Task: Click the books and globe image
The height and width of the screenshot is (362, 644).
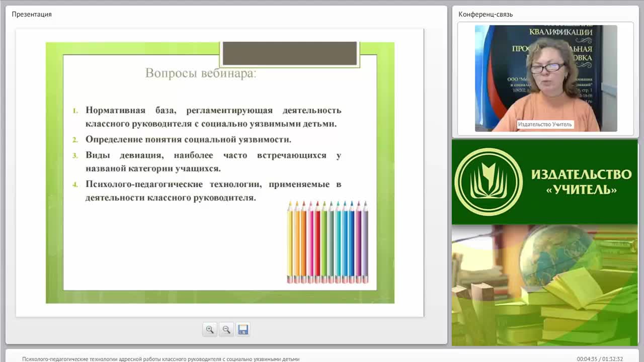Action: (545, 285)
